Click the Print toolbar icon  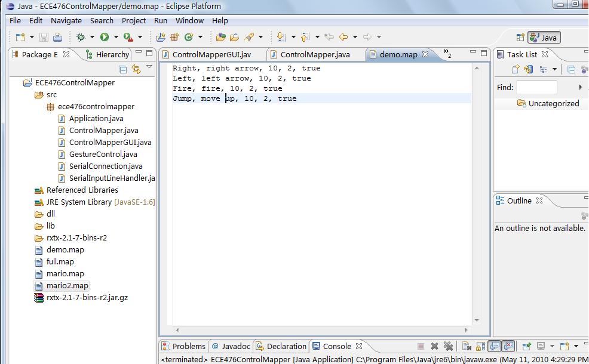click(57, 37)
